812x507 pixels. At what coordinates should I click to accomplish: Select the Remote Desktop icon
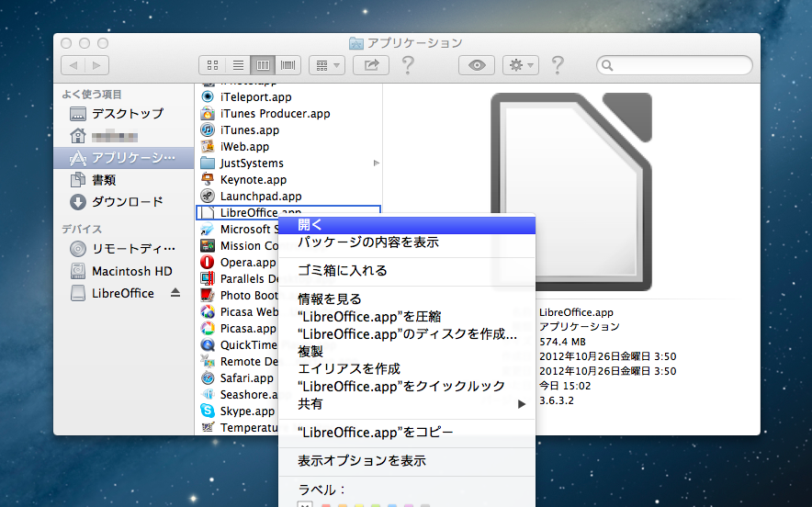208,362
